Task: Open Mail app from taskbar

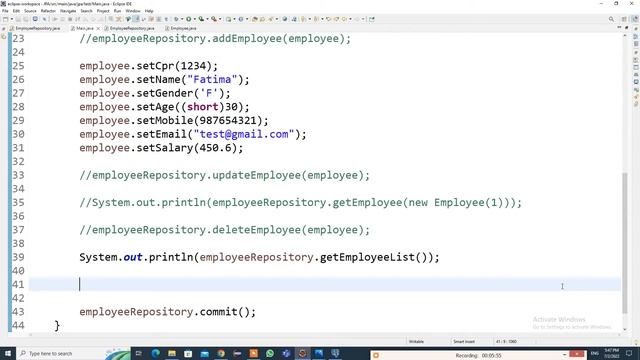Action: pyautogui.click(x=204, y=353)
